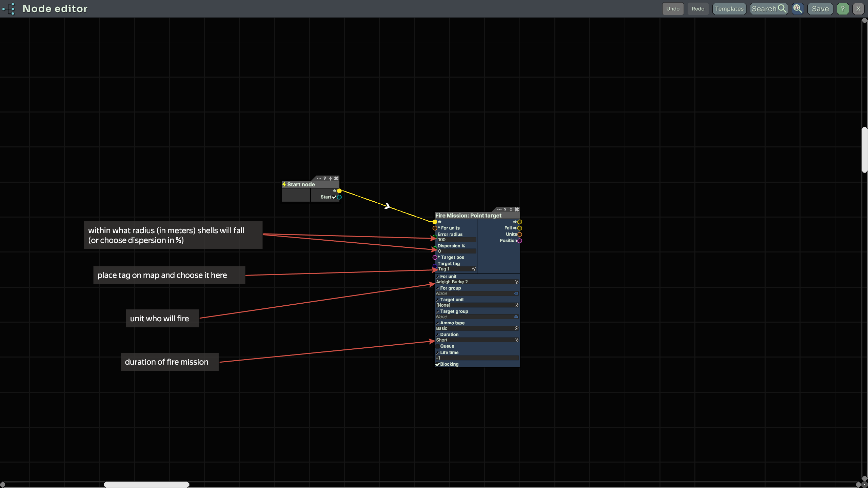This screenshot has width=868, height=488.
Task: Click Start node's question mark icon
Action: pyautogui.click(x=325, y=178)
